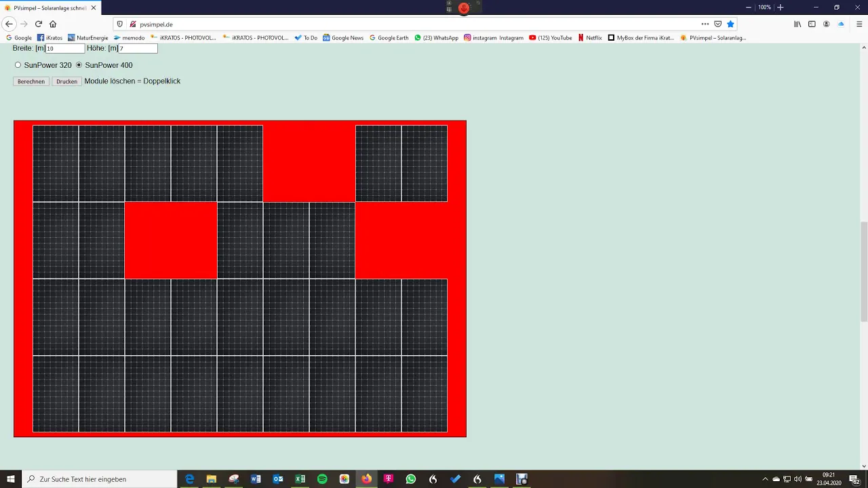The height and width of the screenshot is (488, 868).
Task: Open Firefox from the taskbar
Action: click(366, 479)
